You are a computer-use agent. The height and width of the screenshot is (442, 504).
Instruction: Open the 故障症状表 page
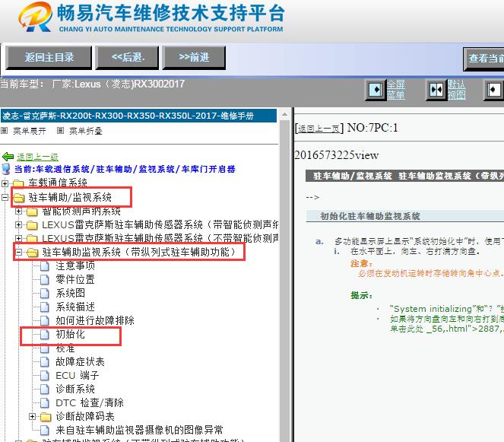click(x=80, y=361)
